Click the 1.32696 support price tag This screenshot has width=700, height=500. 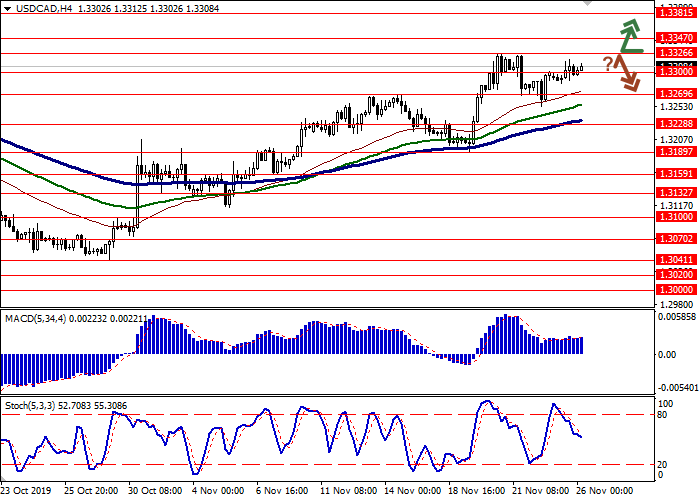677,93
